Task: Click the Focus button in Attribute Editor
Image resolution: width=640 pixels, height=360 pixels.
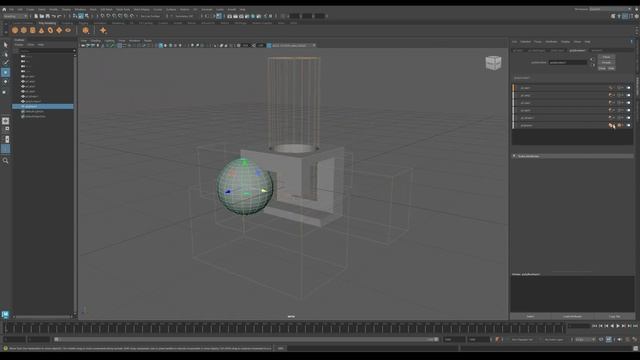Action: [607, 57]
